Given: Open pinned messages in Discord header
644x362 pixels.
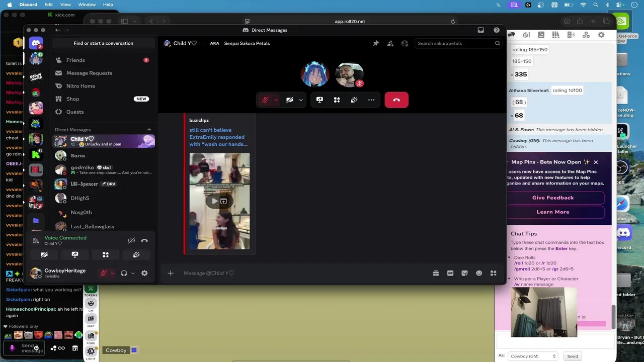Looking at the screenshot, I should 376,43.
